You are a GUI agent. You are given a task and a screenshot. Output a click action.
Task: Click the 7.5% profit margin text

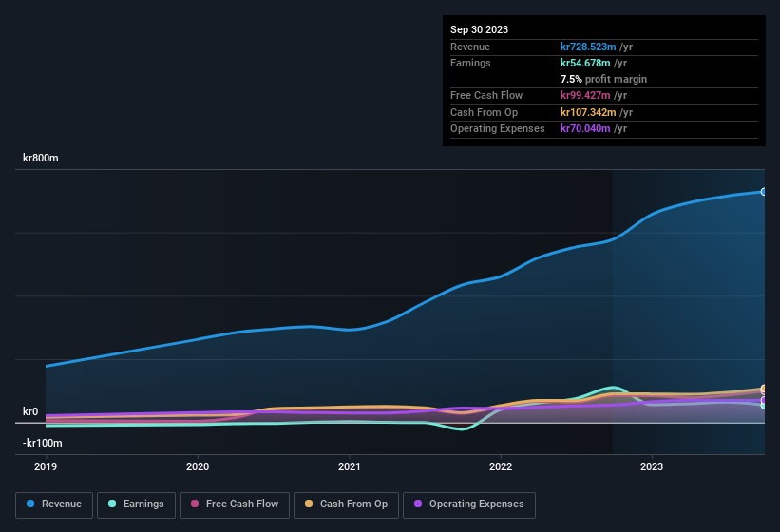603,79
